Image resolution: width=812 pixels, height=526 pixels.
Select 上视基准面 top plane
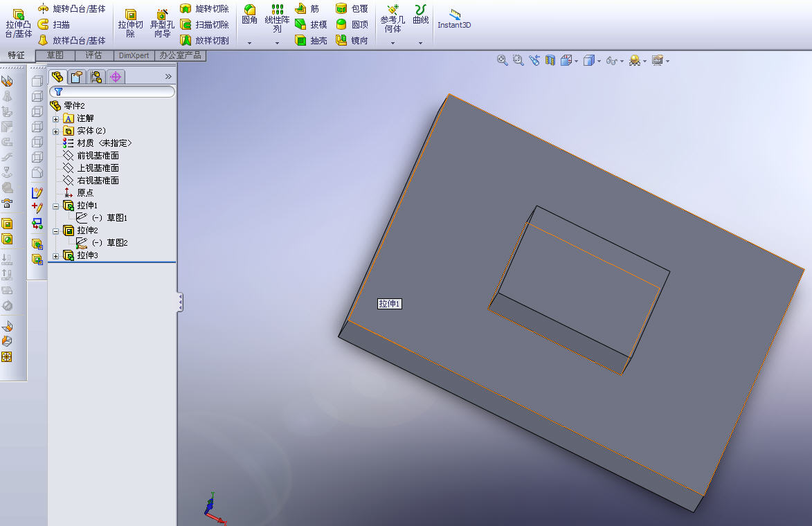pos(91,167)
